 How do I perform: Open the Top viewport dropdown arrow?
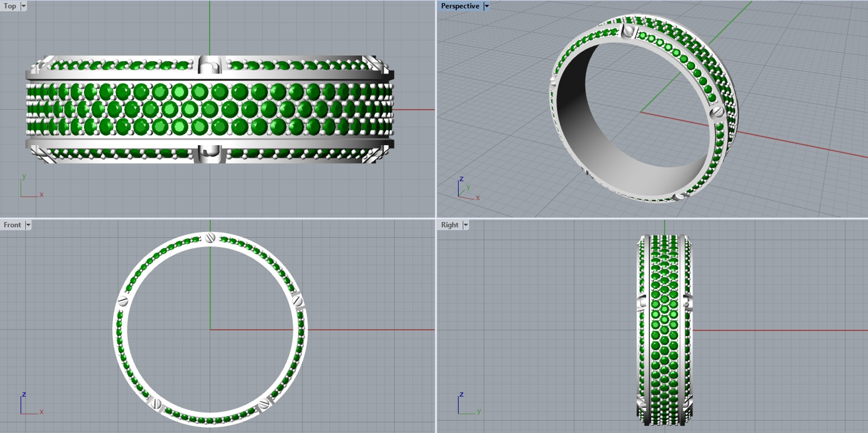click(x=24, y=6)
